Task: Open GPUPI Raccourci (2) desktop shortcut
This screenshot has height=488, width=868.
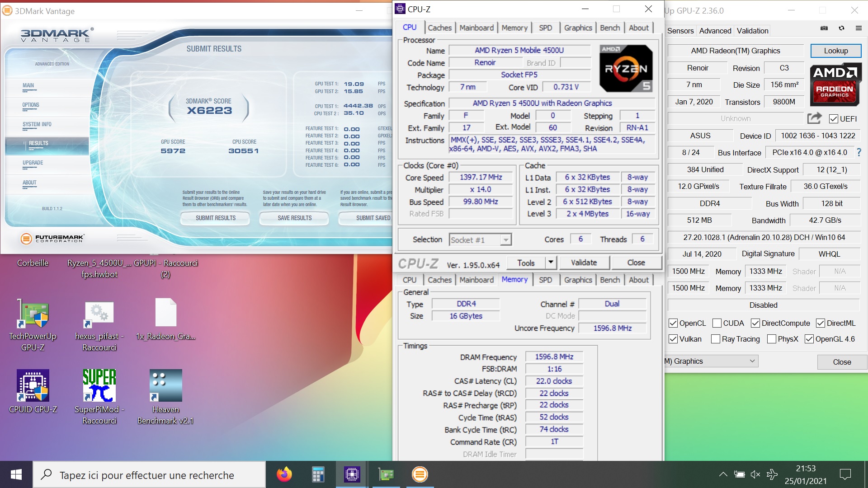Action: tap(165, 268)
